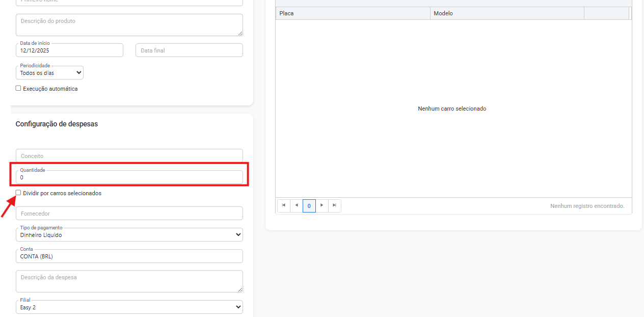Expand the Tipo de pagamento dropdown
644x317 pixels.
129,235
